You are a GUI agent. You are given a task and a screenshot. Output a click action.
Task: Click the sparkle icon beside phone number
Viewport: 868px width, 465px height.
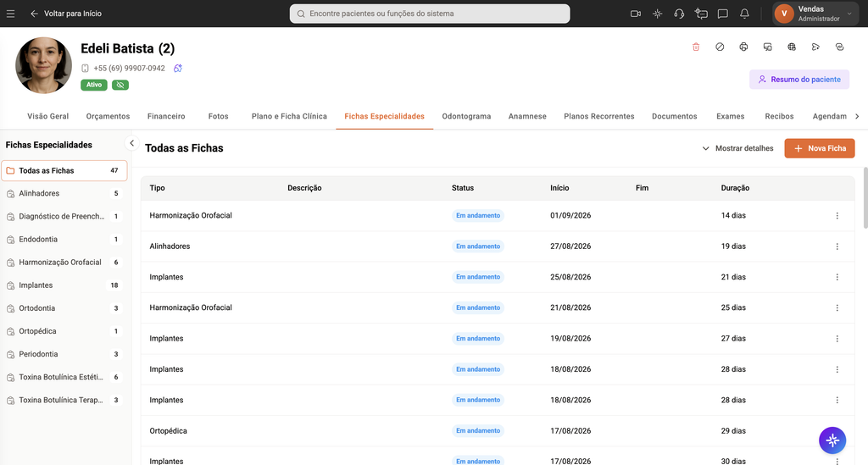point(178,68)
